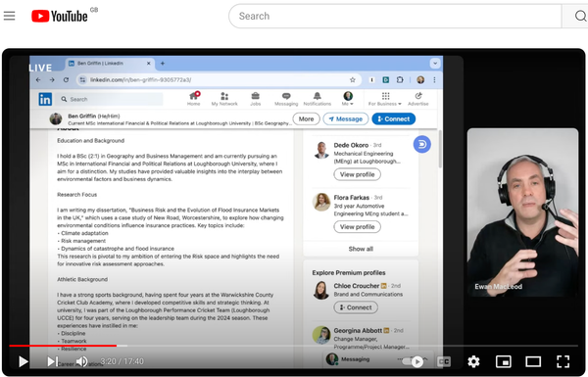Switch to miniplayer mode

coord(504,361)
